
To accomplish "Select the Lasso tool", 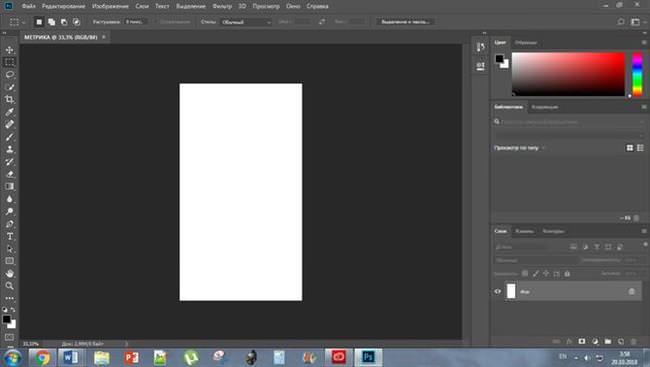I will [x=10, y=75].
